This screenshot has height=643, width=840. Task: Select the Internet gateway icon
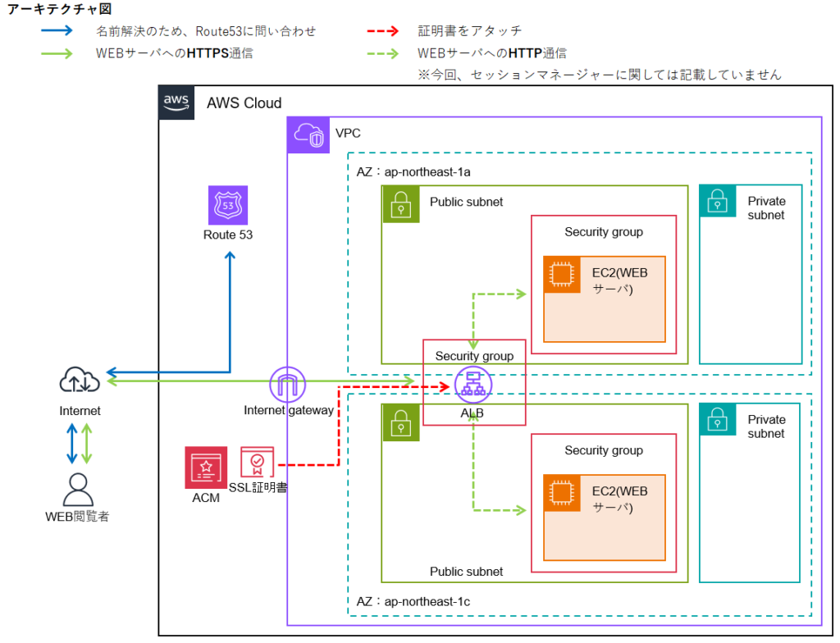(x=288, y=384)
